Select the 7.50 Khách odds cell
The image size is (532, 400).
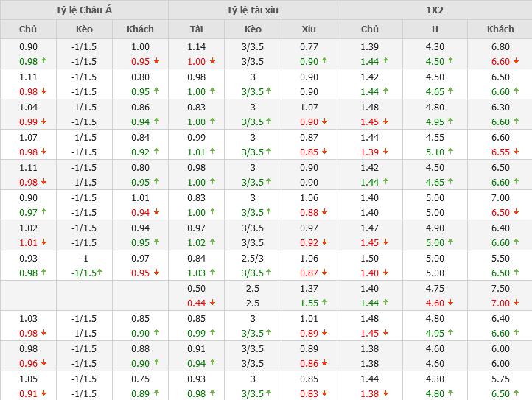coord(500,288)
